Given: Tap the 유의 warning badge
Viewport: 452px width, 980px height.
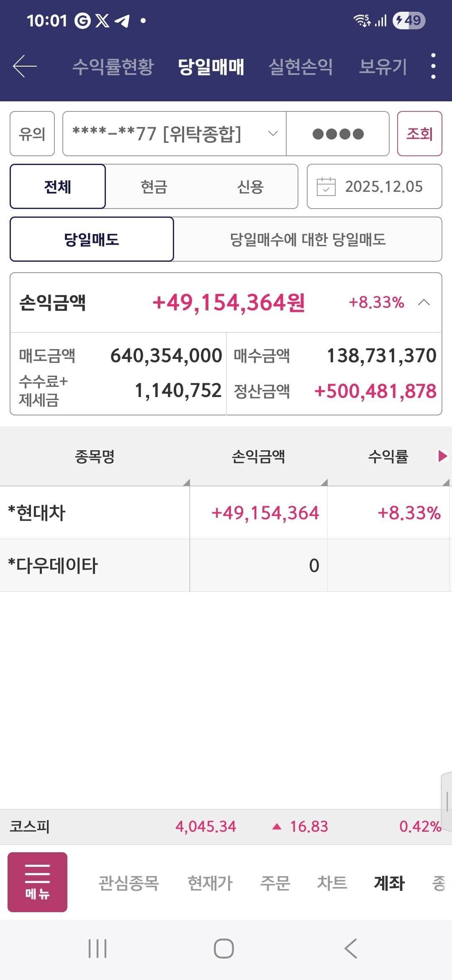Looking at the screenshot, I should point(32,134).
